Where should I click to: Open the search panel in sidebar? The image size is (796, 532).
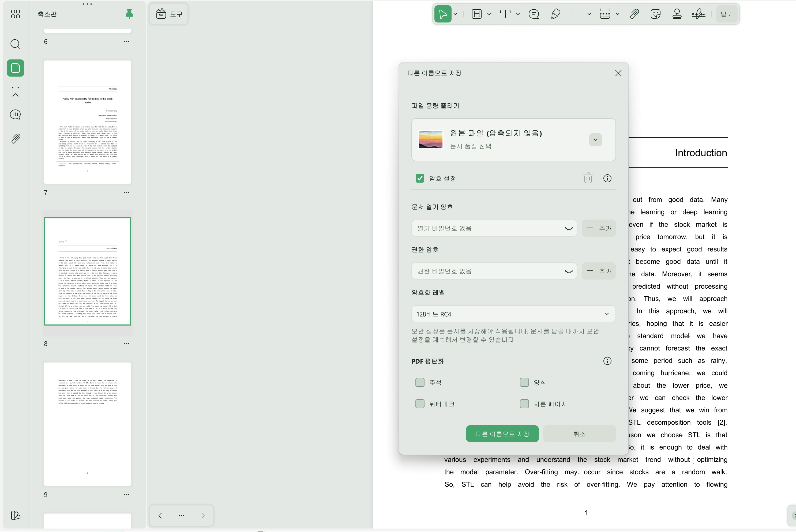coord(15,44)
